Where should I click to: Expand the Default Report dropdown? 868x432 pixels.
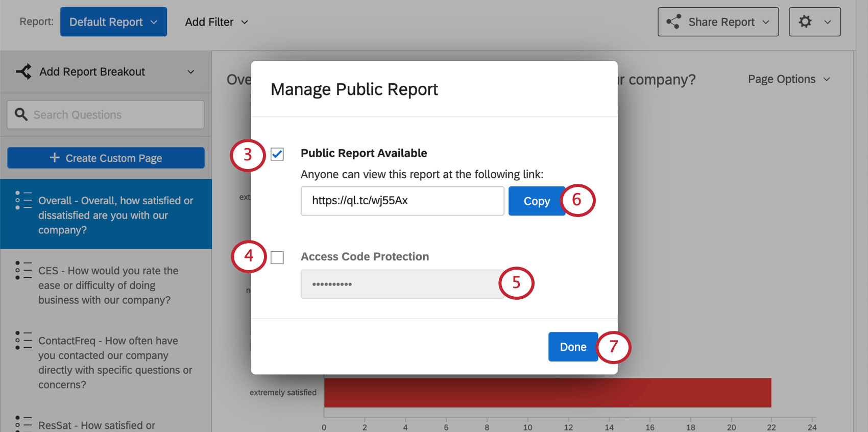click(113, 22)
